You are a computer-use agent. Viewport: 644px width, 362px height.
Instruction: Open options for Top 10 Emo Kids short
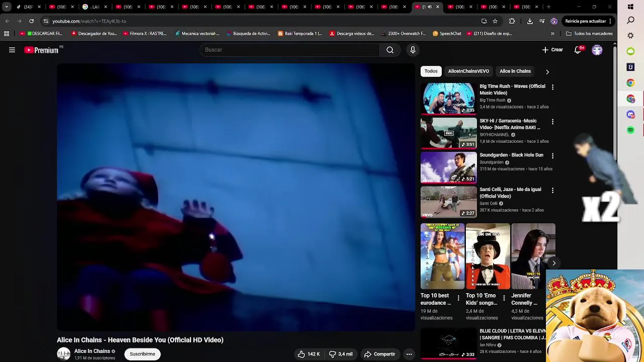coord(504,298)
